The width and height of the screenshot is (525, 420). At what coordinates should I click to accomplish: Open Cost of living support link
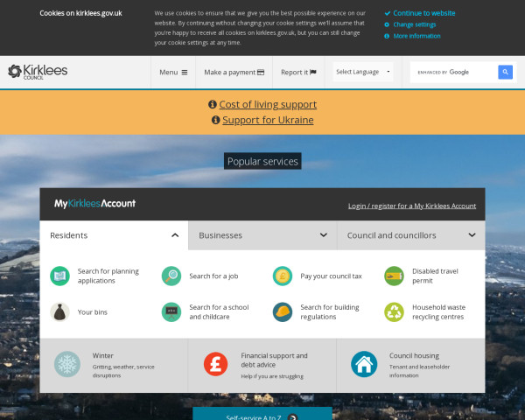[268, 104]
